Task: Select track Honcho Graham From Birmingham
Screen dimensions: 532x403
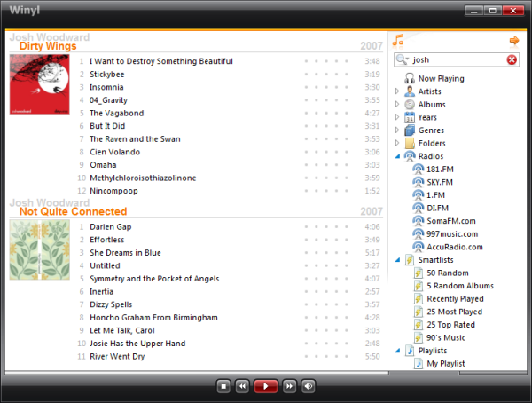Action: click(153, 318)
